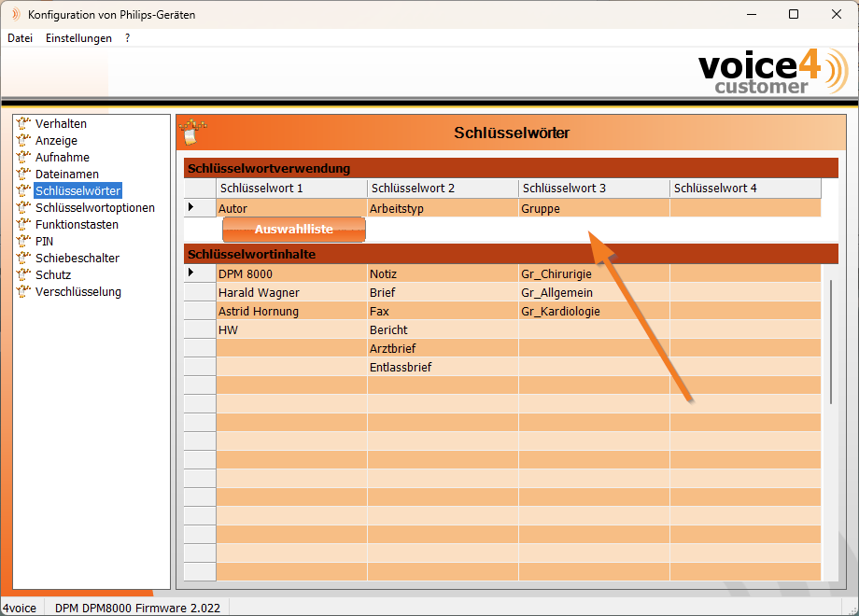Click the row header beside HW
The image size is (859, 616).
[x=200, y=329]
